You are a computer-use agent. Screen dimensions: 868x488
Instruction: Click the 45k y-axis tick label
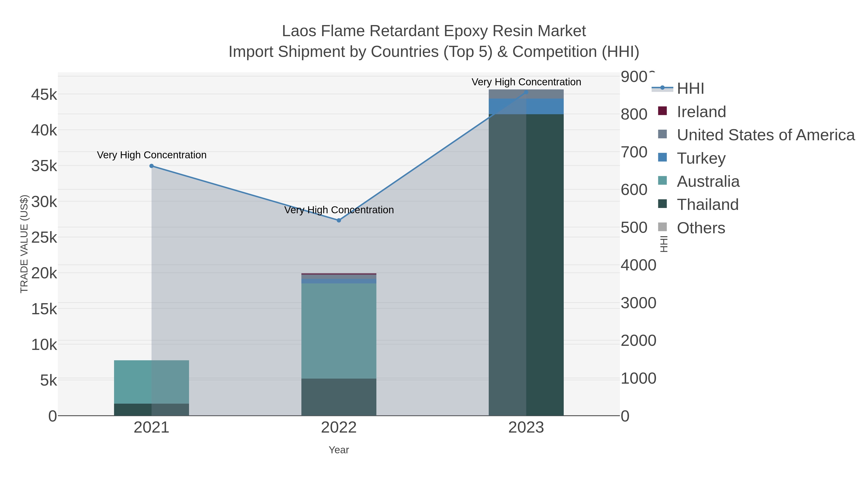tap(44, 95)
